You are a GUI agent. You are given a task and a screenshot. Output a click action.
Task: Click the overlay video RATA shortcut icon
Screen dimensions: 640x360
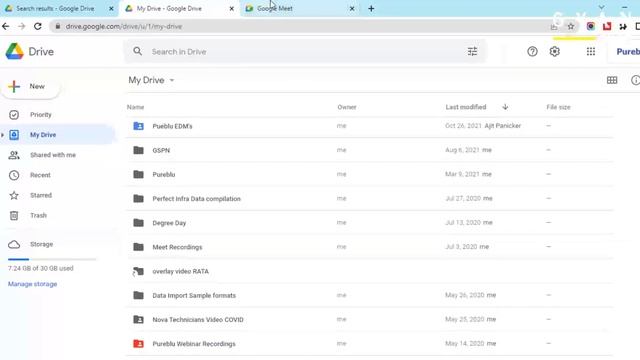[x=138, y=271]
